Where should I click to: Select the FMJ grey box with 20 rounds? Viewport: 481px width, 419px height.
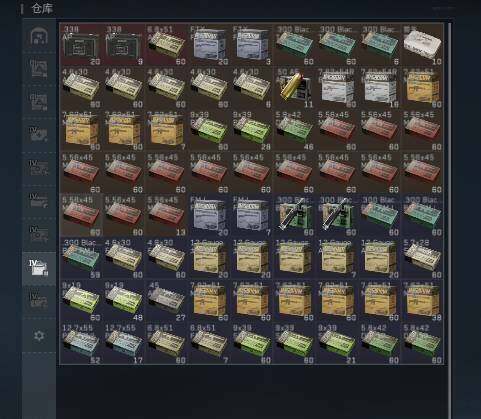pyautogui.click(x=209, y=215)
